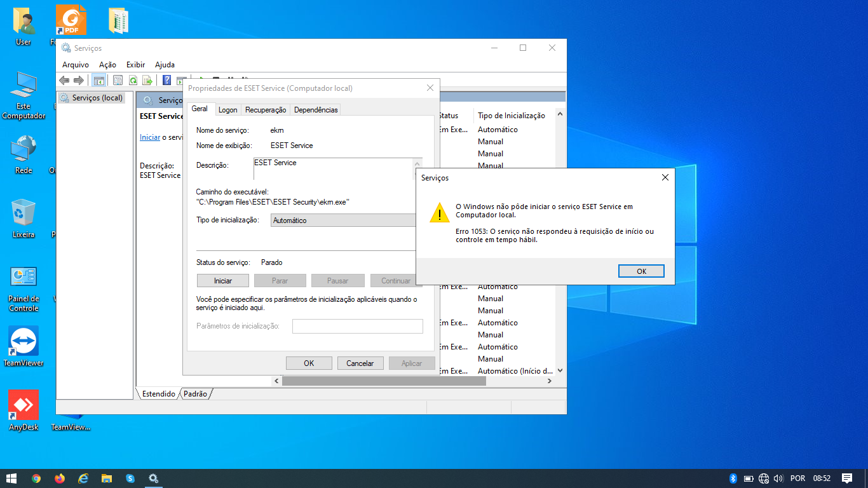Open the spreadsheet folder icon on the desktop
The width and height of the screenshot is (868, 488).
click(x=119, y=21)
